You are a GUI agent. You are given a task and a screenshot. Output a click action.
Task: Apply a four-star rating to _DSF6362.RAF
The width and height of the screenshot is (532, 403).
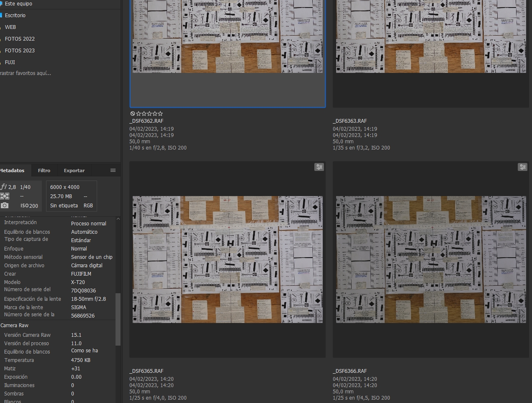[x=155, y=114]
